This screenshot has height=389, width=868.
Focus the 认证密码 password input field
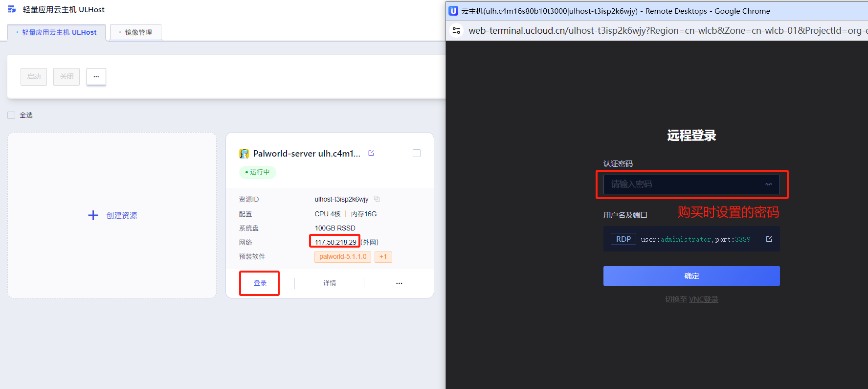tap(691, 184)
